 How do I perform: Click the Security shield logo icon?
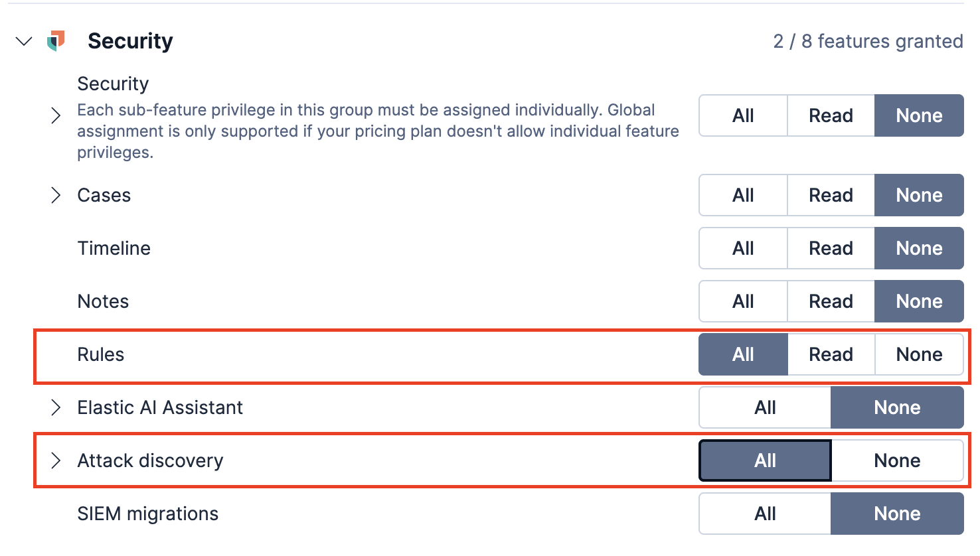(x=56, y=41)
